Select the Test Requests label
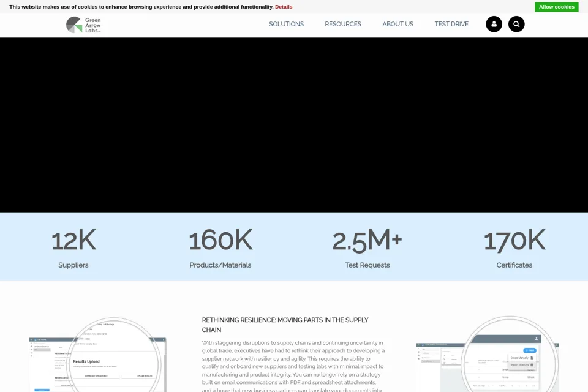The width and height of the screenshot is (588, 392). (x=367, y=265)
